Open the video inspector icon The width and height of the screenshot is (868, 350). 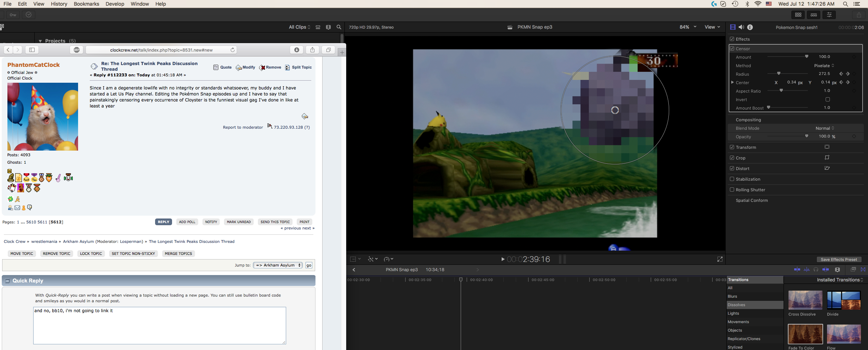point(733,27)
